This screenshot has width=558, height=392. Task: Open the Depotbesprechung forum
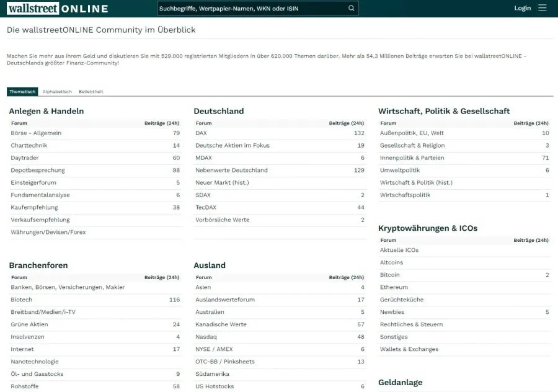pyautogui.click(x=38, y=170)
